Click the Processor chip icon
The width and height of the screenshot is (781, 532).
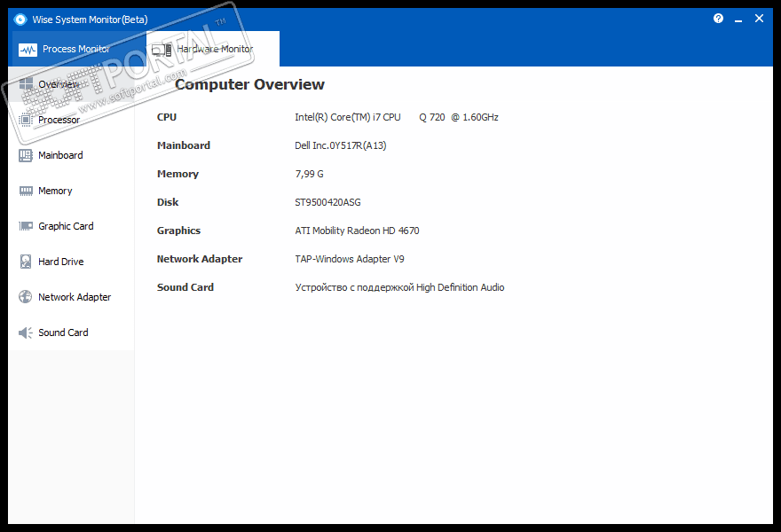click(26, 120)
